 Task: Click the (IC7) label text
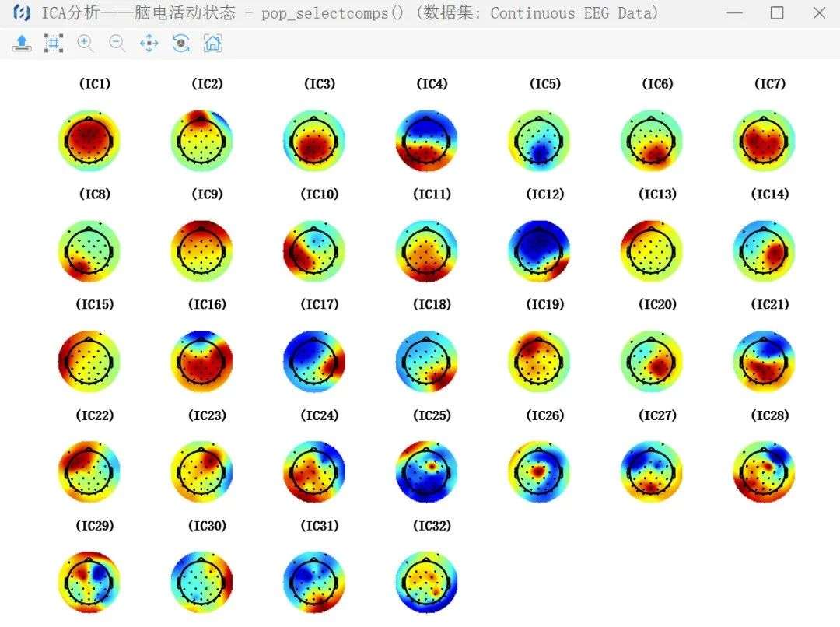(770, 84)
